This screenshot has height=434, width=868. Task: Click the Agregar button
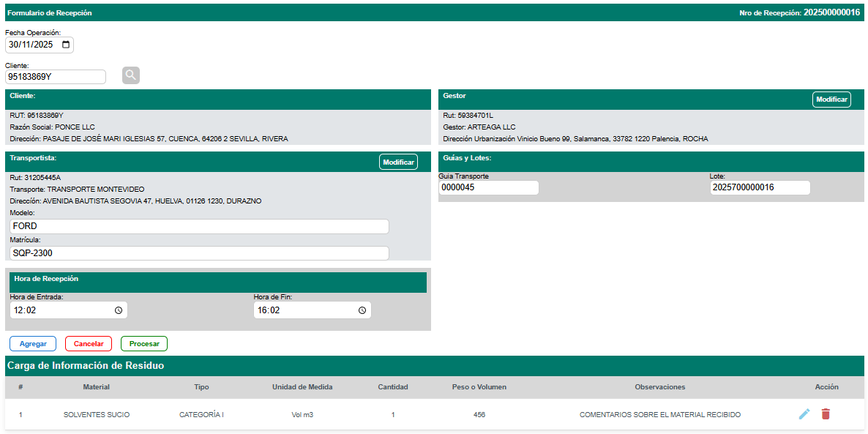(x=33, y=344)
